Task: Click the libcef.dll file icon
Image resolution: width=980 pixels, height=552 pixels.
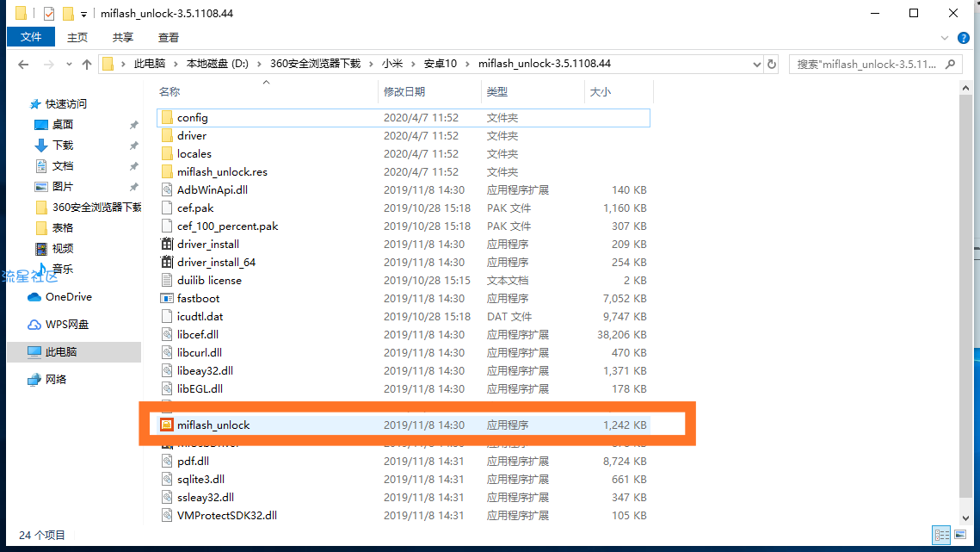Action: 166,335
